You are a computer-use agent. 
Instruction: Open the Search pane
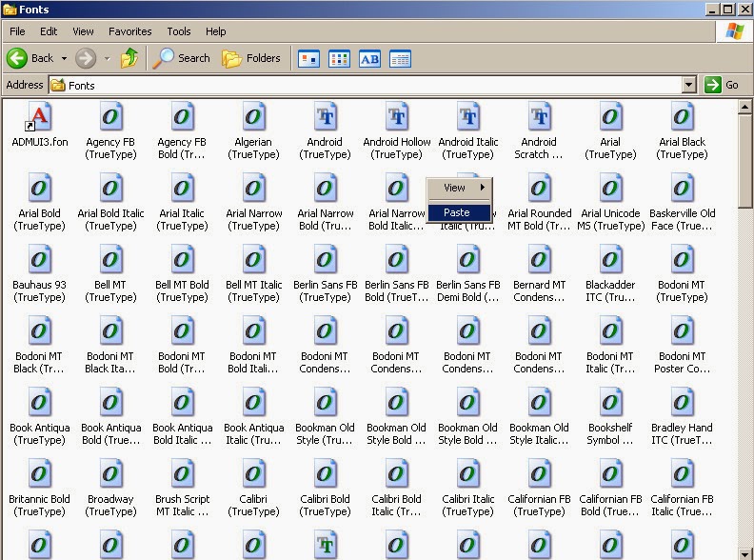coord(182,58)
